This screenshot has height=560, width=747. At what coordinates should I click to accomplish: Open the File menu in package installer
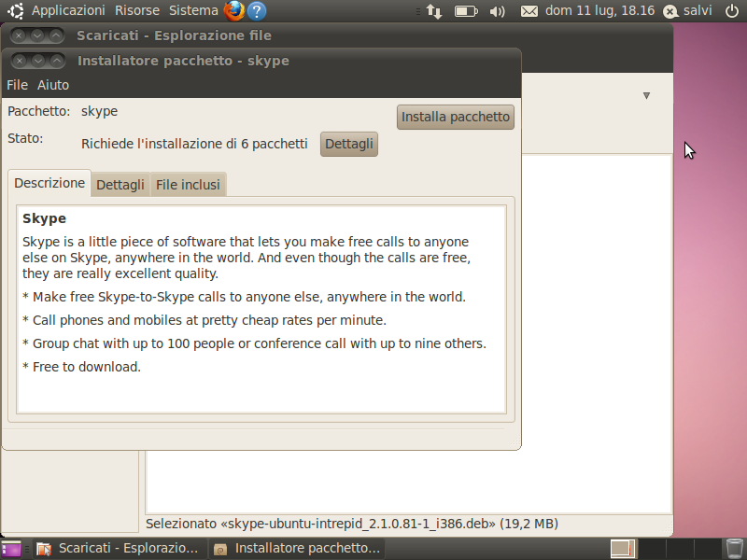[17, 85]
